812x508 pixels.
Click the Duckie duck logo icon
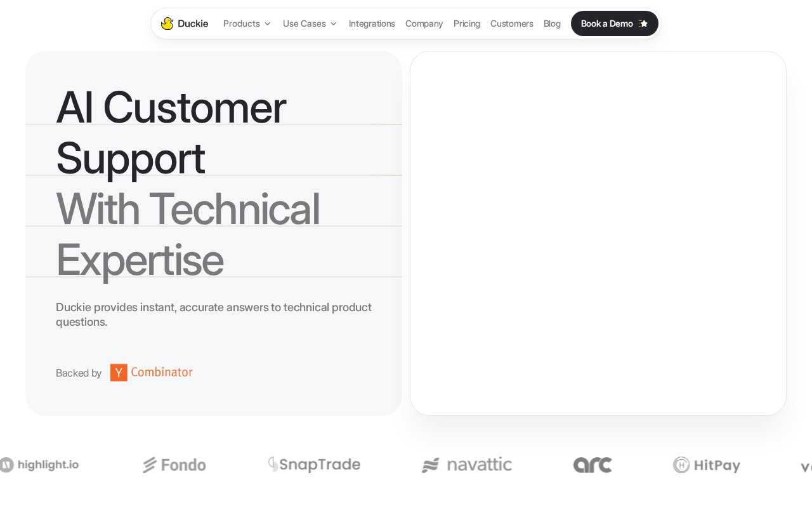point(167,23)
